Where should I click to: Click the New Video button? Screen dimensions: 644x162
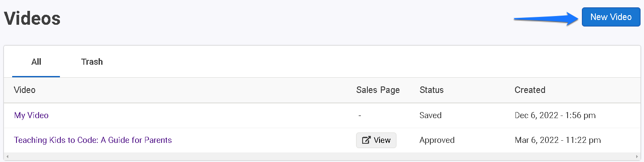click(611, 17)
